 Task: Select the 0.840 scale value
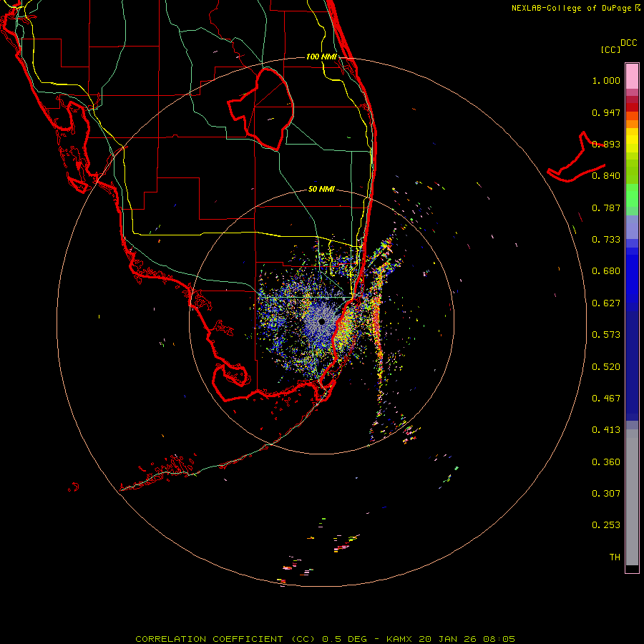[x=606, y=176]
